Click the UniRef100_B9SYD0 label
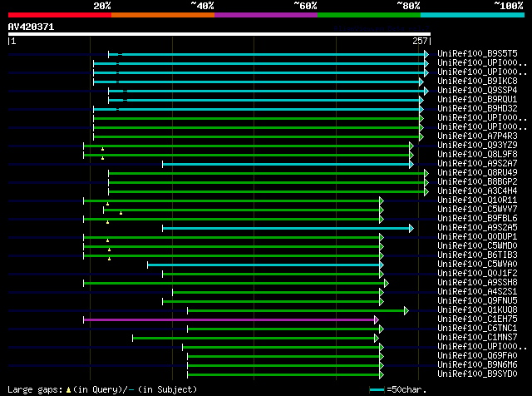Viewport: 532px width, 396px height. click(477, 374)
